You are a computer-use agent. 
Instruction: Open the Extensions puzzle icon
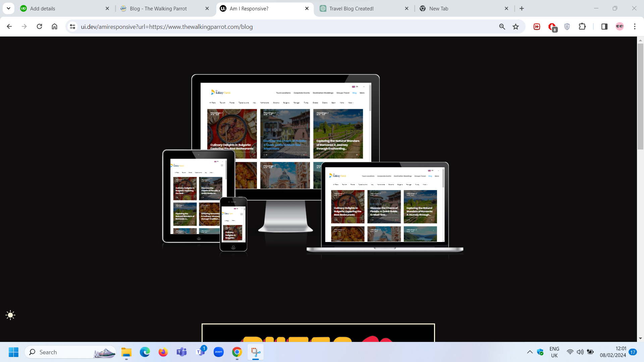582,26
